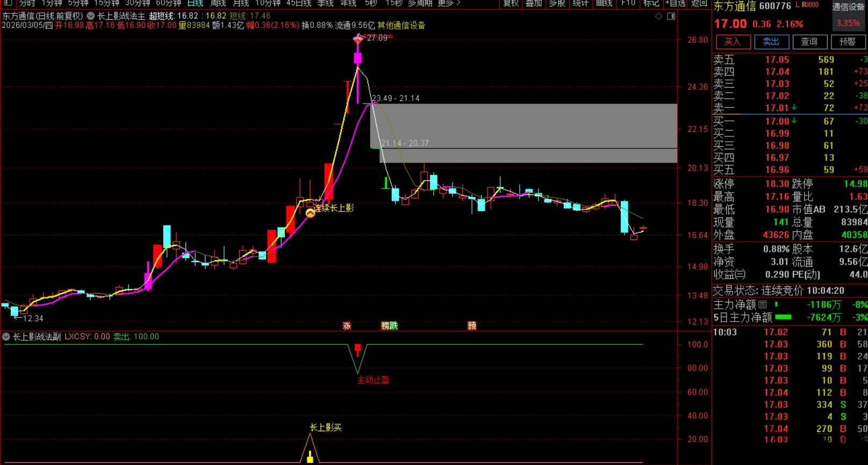Viewport: 868px width, 465px height.
Task: Click the 通信设备 sector box
Action: pyautogui.click(x=848, y=7)
